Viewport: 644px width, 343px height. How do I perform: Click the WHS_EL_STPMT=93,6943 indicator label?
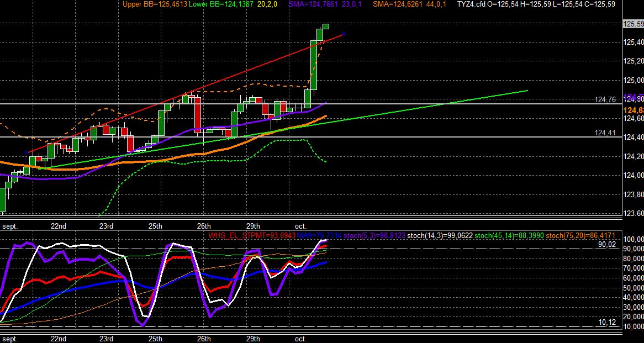coord(252,235)
